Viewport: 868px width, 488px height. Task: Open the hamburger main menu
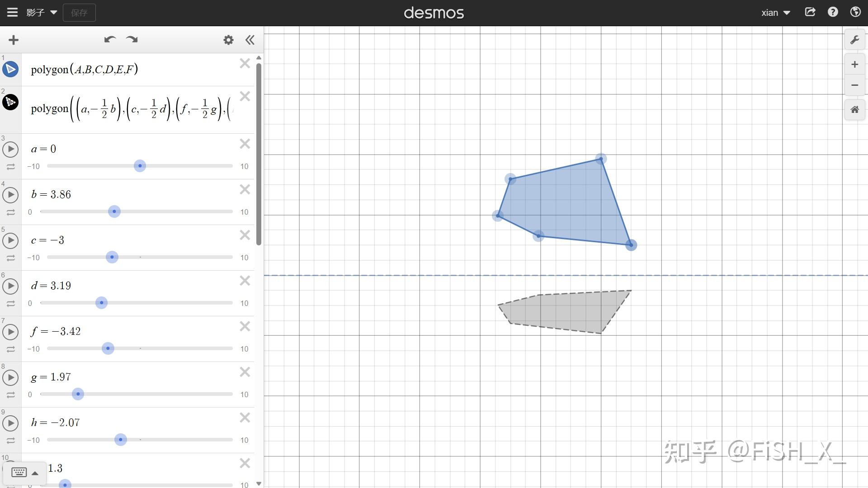(x=12, y=12)
